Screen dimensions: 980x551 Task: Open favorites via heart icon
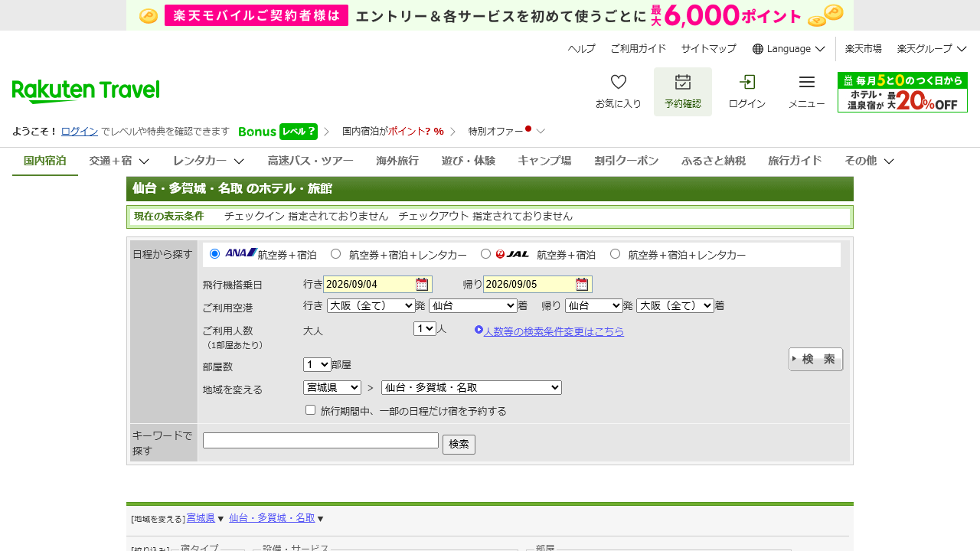[619, 83]
